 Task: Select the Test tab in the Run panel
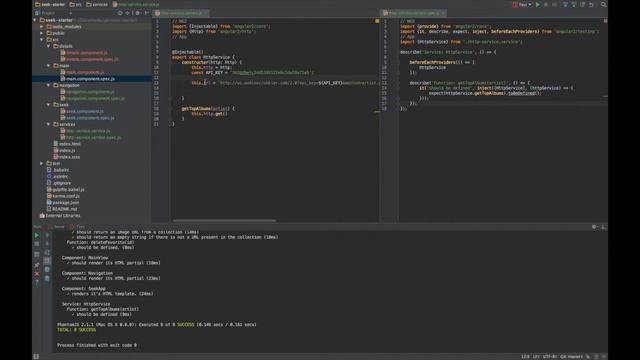[x=78, y=227]
